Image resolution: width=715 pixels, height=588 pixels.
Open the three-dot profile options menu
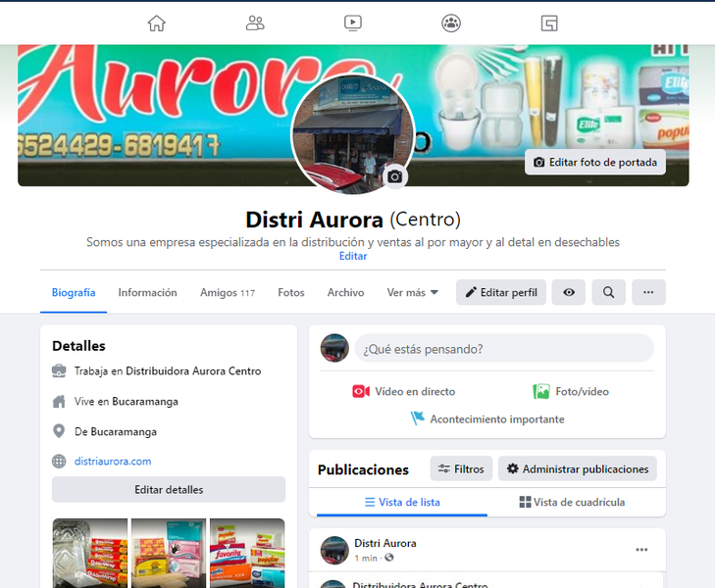pyautogui.click(x=648, y=292)
